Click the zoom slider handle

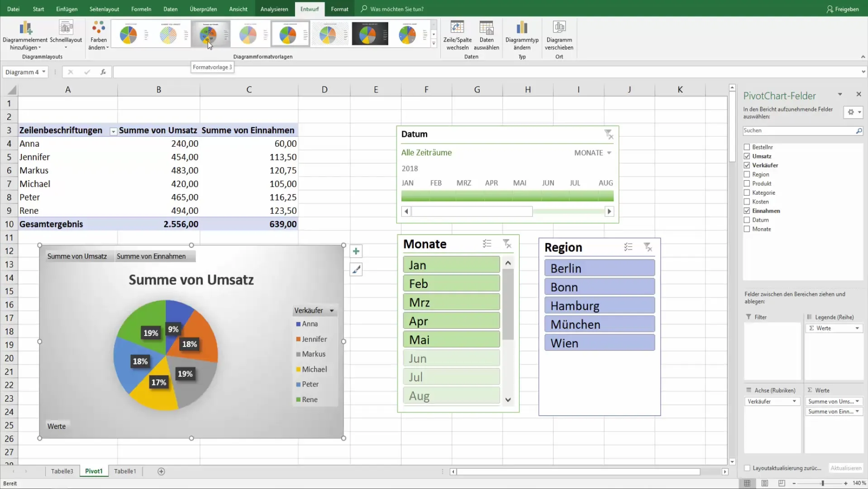pyautogui.click(x=823, y=483)
